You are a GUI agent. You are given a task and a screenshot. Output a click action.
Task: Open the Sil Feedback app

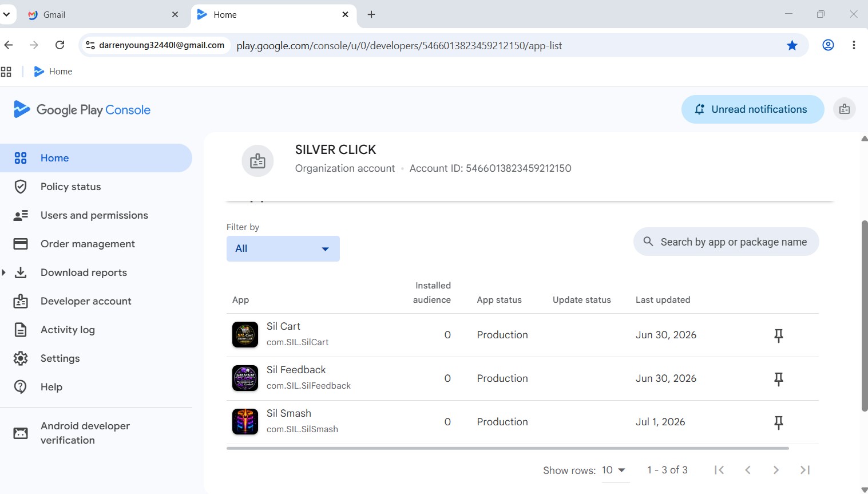coord(296,370)
